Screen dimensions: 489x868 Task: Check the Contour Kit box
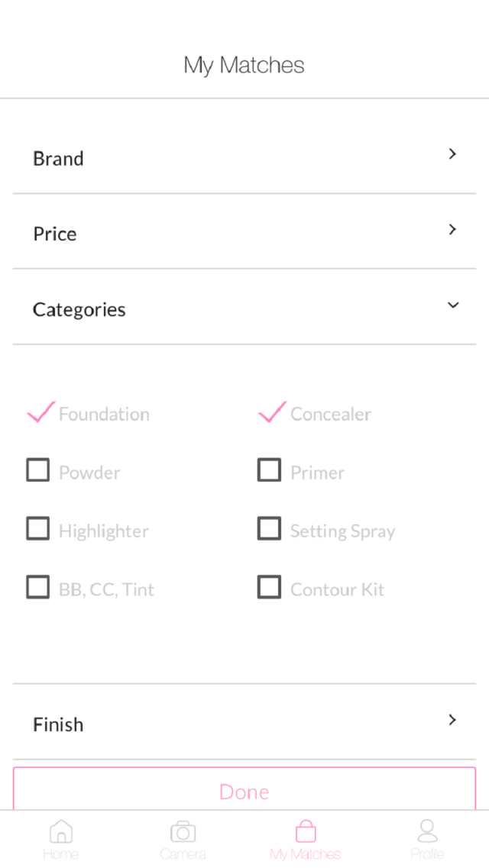click(x=269, y=587)
